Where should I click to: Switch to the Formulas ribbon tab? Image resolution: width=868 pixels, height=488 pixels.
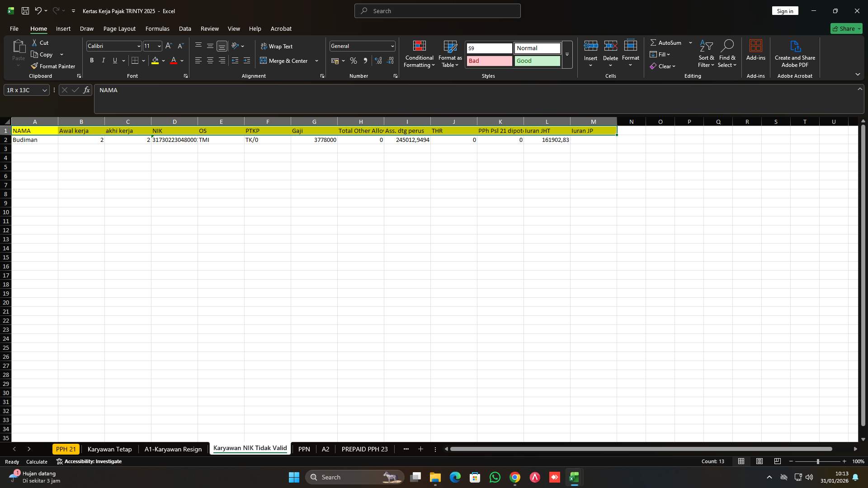tap(157, 28)
